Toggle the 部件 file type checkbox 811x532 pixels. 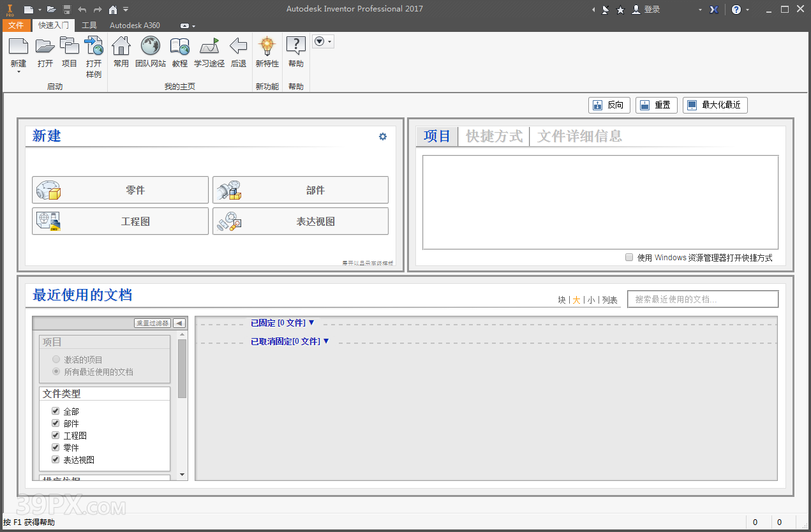click(x=56, y=424)
